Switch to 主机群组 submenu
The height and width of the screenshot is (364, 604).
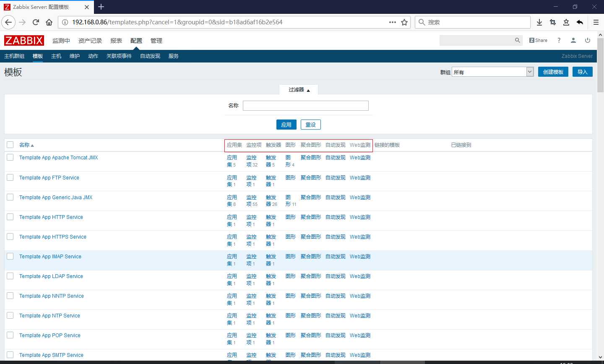pos(14,56)
